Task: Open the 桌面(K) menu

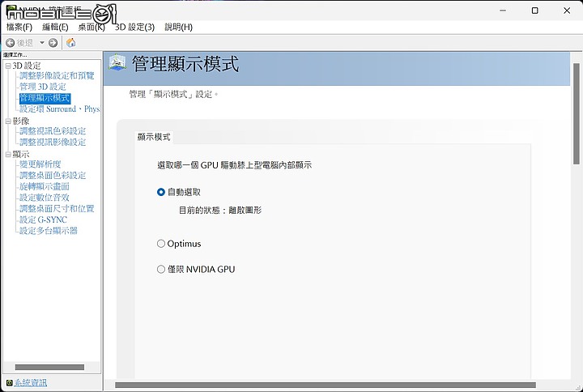Action: point(91,28)
